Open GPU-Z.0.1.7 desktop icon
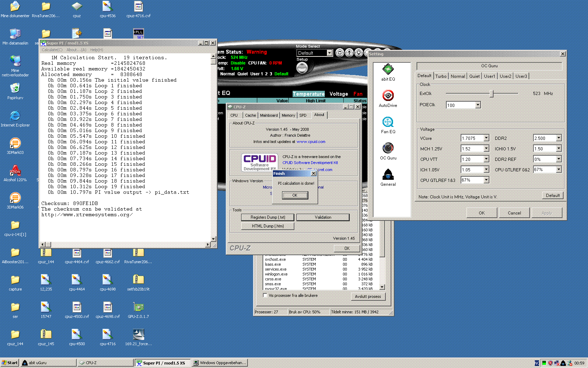This screenshot has width=588, height=368. [x=138, y=310]
